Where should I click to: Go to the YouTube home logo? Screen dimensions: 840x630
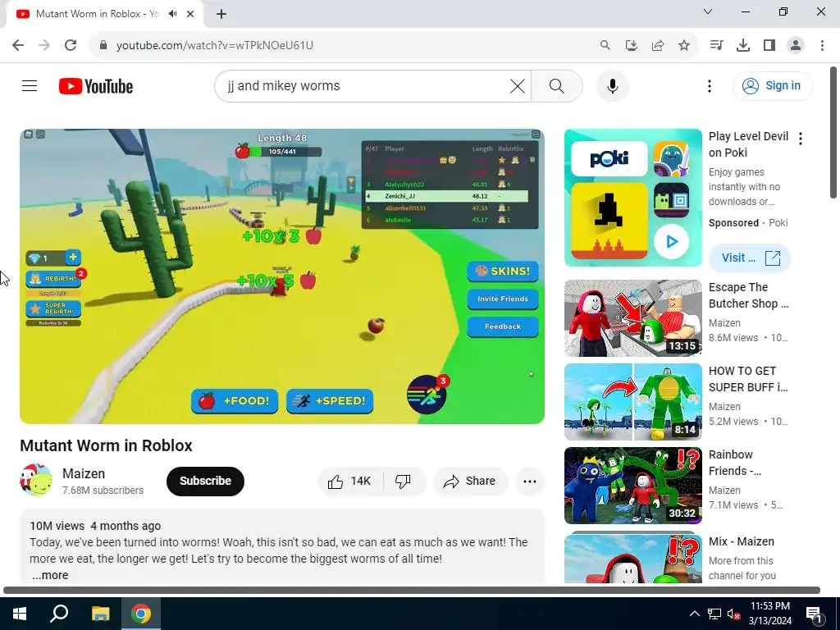(96, 86)
